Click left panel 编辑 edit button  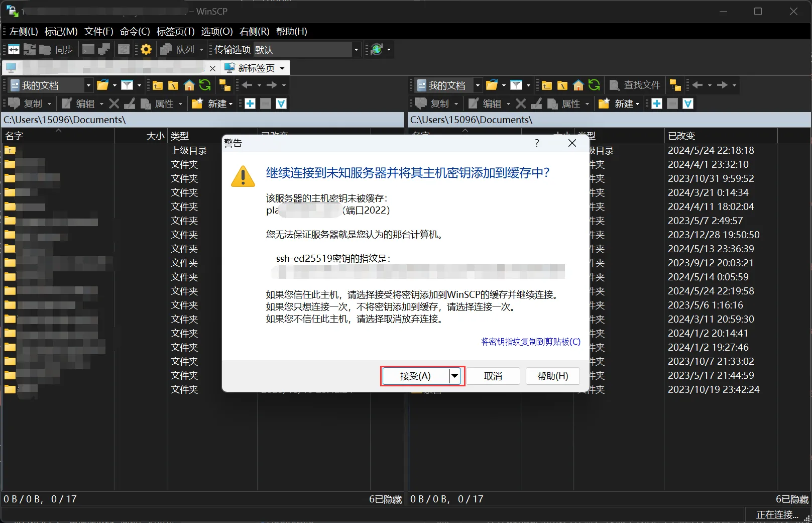click(x=78, y=103)
